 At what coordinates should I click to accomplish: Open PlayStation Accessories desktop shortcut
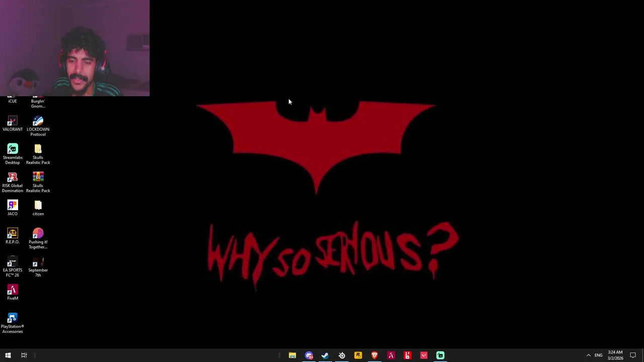click(x=13, y=323)
